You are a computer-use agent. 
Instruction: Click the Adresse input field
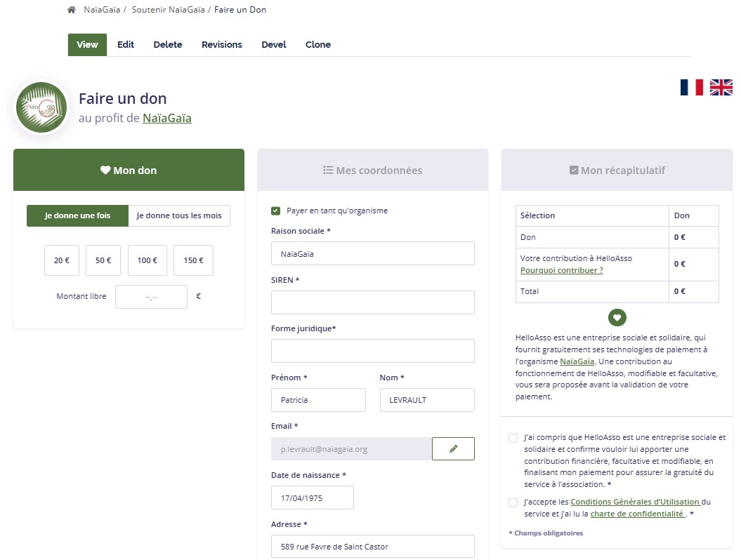[373, 547]
